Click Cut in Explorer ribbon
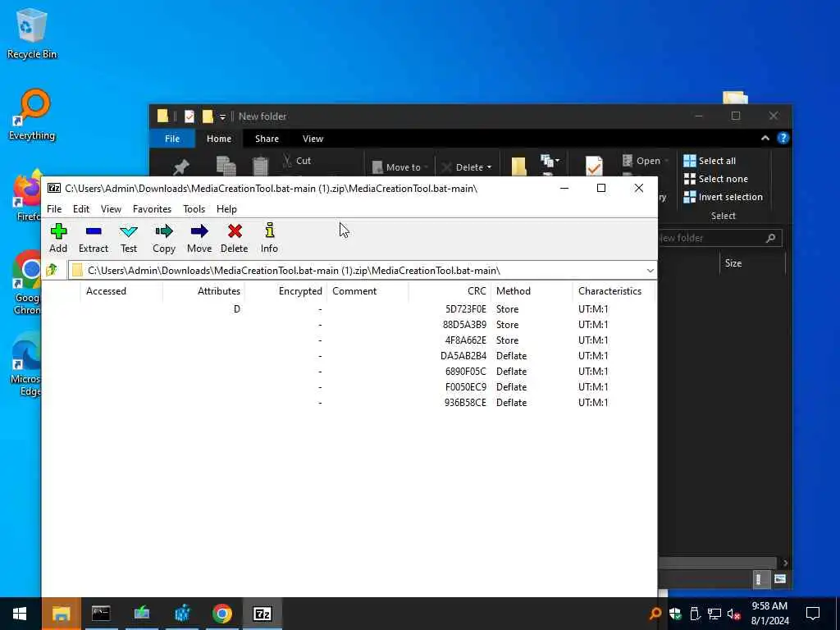 (x=297, y=161)
